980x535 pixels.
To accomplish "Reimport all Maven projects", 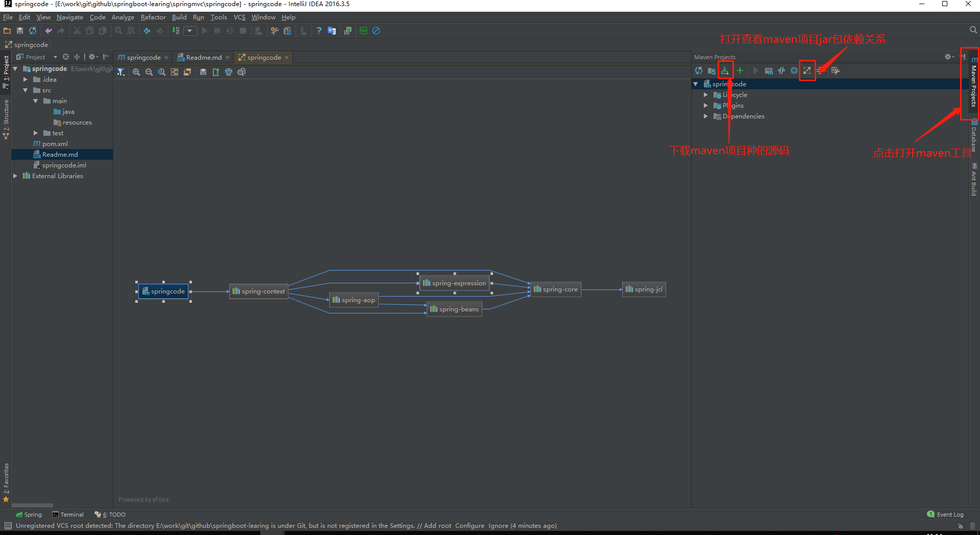I will point(699,70).
